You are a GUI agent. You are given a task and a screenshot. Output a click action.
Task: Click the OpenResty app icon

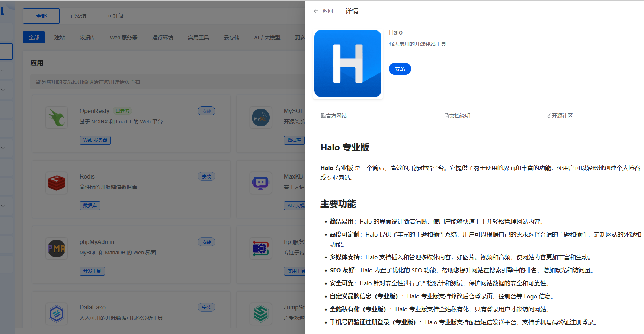(x=57, y=118)
